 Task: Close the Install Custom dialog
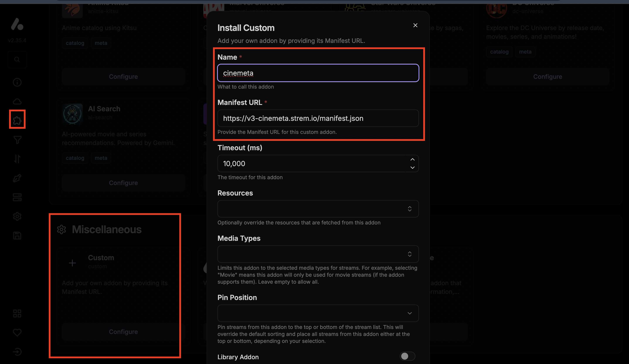(415, 25)
